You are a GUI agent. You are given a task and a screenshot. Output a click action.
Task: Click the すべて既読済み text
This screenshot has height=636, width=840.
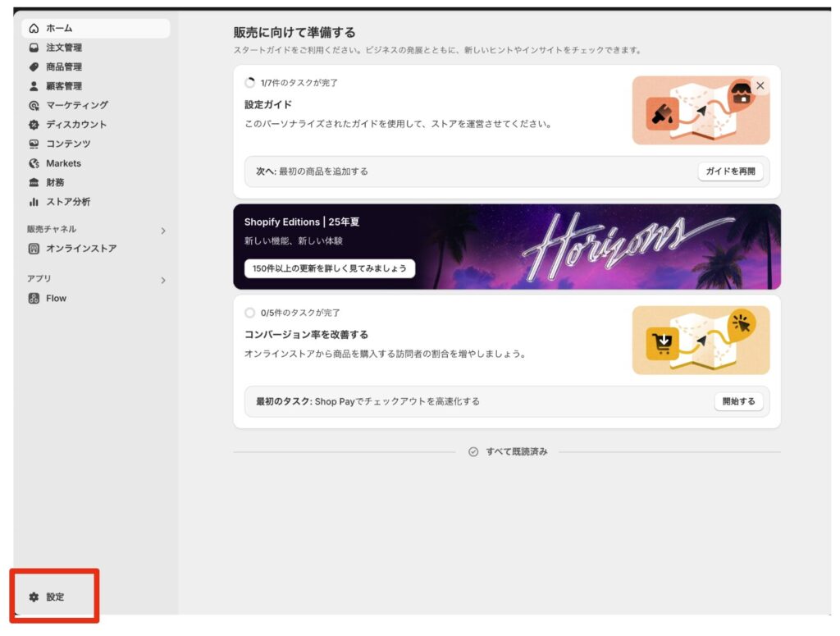coord(517,451)
